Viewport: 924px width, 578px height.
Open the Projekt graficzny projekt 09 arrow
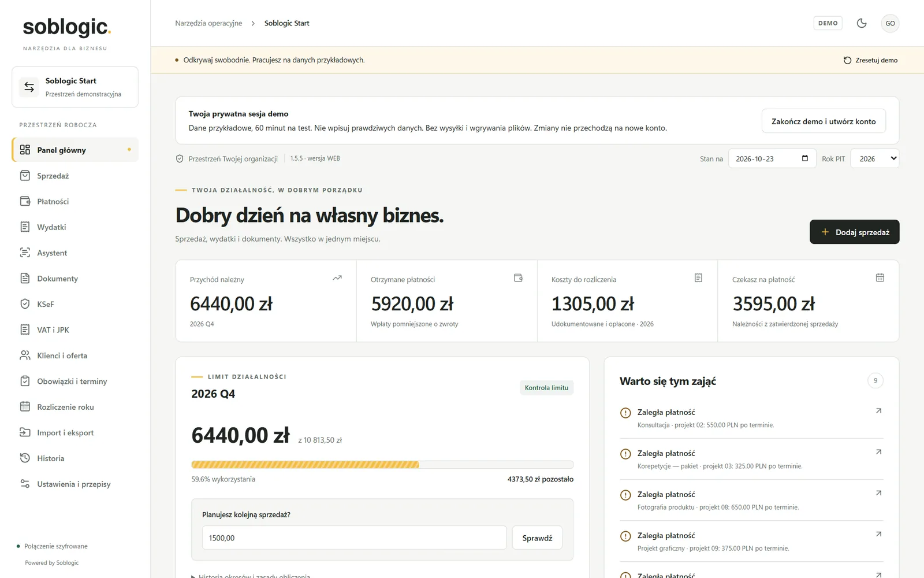click(x=878, y=534)
